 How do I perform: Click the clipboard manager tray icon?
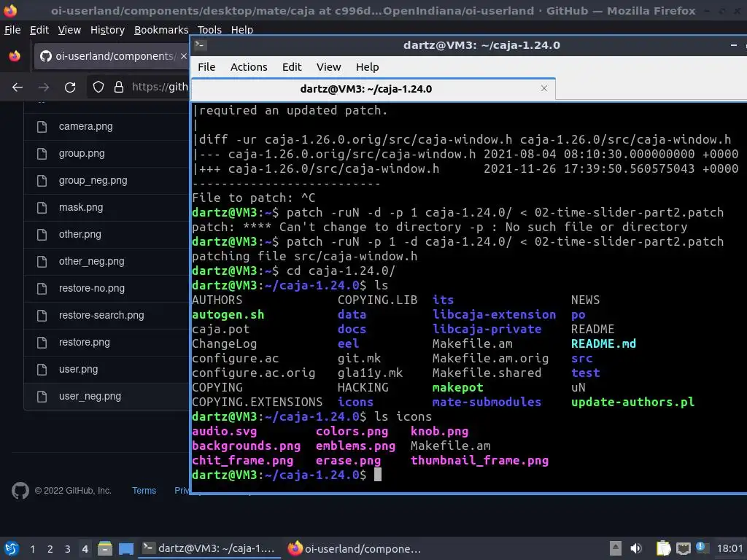pyautogui.click(x=663, y=548)
